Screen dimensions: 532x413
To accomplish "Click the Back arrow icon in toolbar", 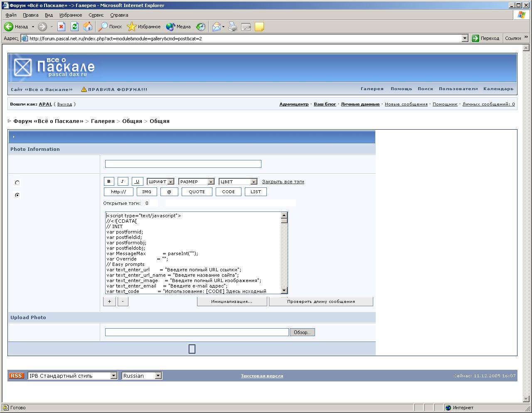I will (x=9, y=27).
